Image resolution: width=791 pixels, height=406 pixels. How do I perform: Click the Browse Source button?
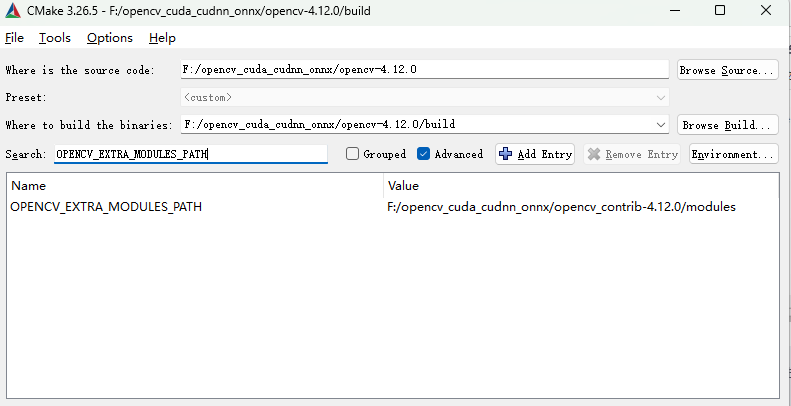coord(727,70)
